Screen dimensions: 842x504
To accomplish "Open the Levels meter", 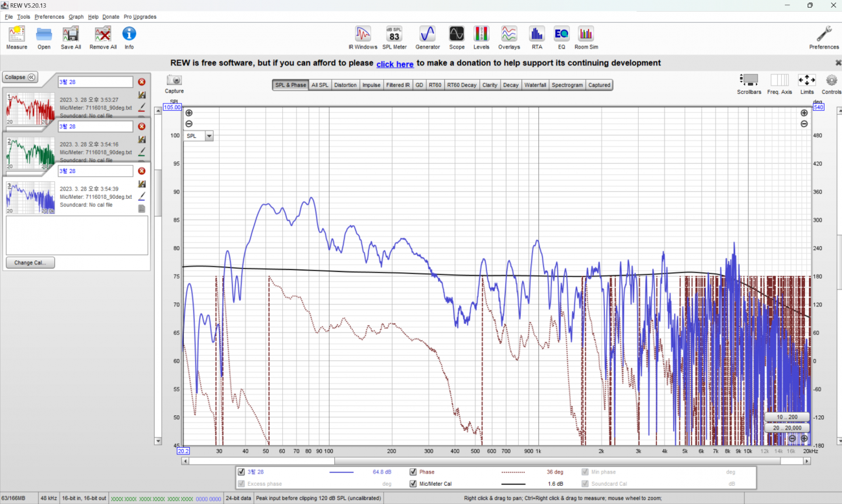I will click(x=481, y=38).
